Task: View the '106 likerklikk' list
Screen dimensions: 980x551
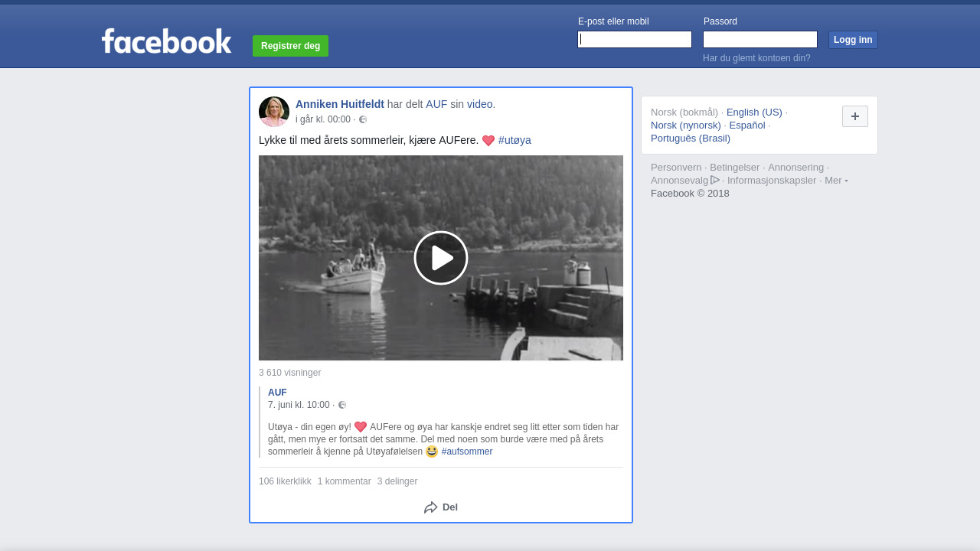Action: (285, 481)
